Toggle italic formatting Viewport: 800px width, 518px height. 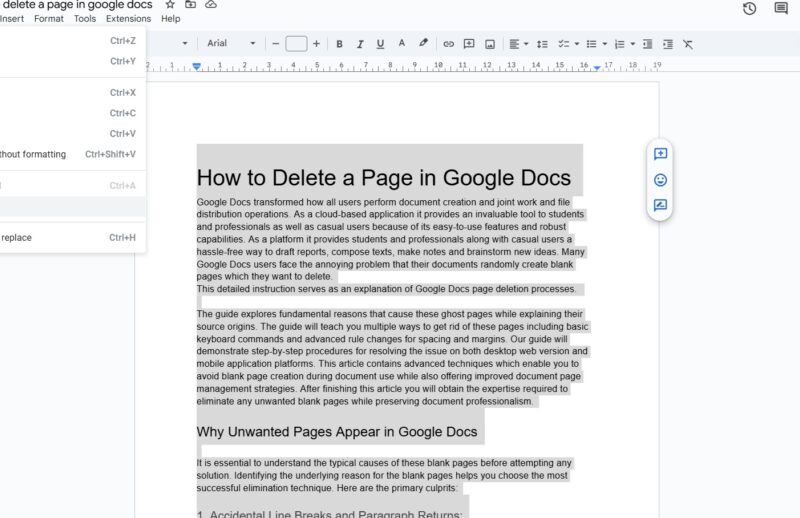[360, 44]
